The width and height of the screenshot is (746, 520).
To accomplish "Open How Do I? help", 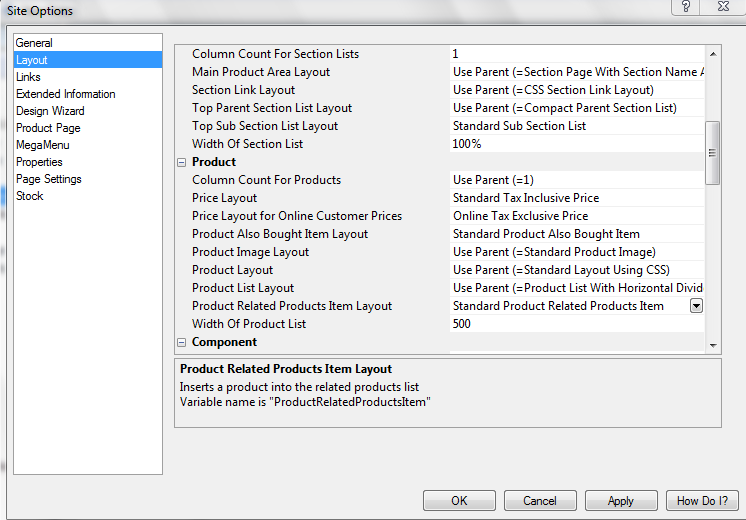I will point(702,500).
